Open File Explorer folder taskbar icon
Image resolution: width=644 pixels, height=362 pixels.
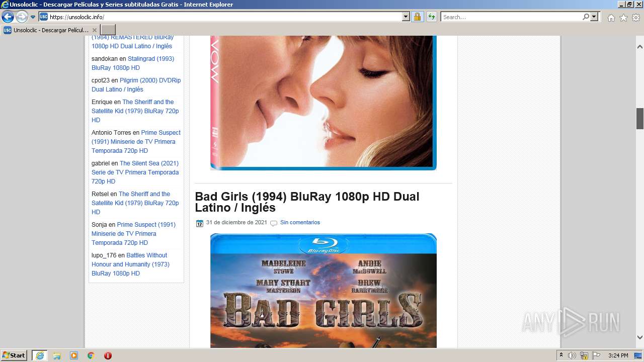point(57,355)
